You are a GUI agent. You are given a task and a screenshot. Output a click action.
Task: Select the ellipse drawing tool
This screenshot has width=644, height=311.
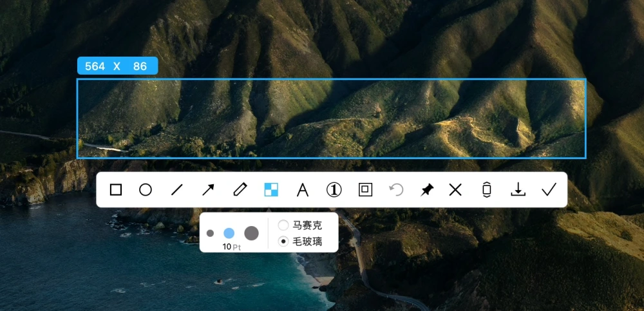[x=146, y=190]
